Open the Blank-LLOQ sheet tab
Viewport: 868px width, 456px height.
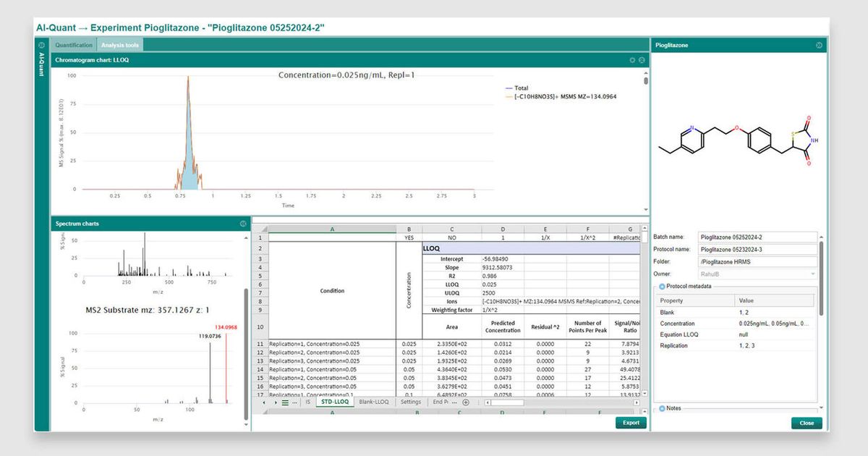pos(374,402)
